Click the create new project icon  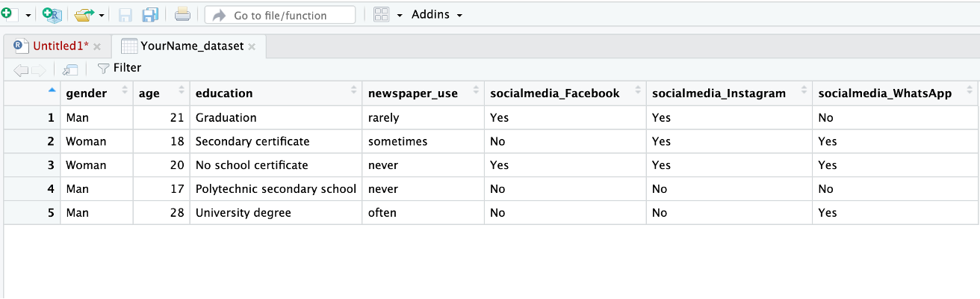click(52, 14)
